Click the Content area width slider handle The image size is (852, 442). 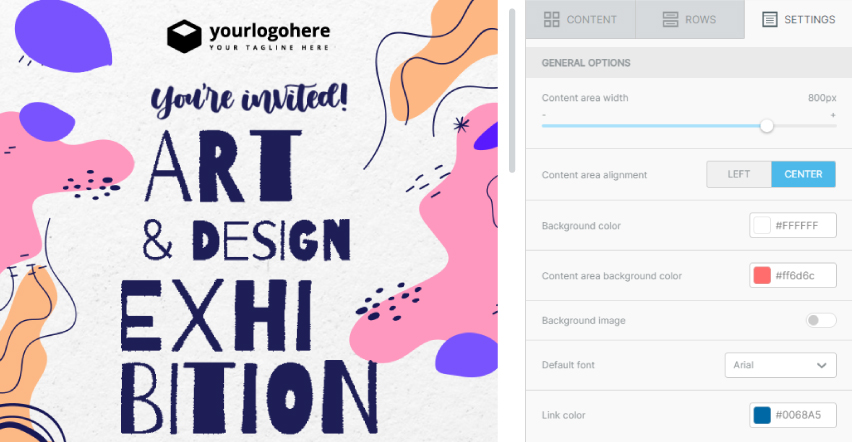[x=766, y=126]
